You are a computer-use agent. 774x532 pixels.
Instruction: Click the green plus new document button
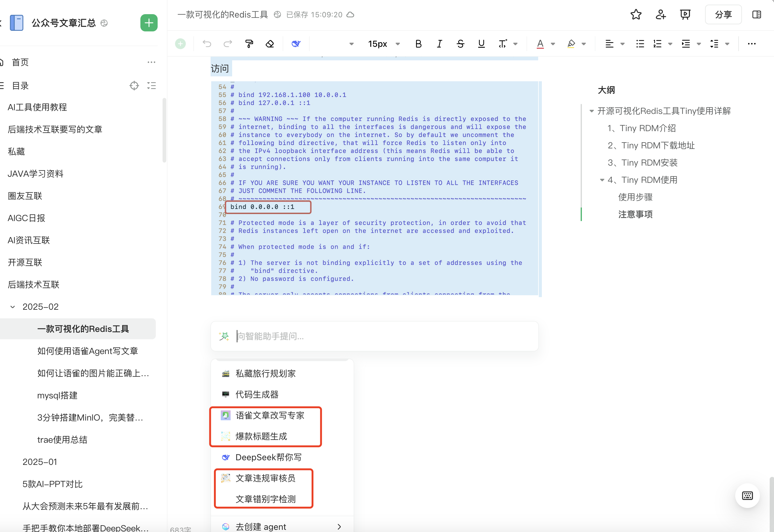point(149,23)
